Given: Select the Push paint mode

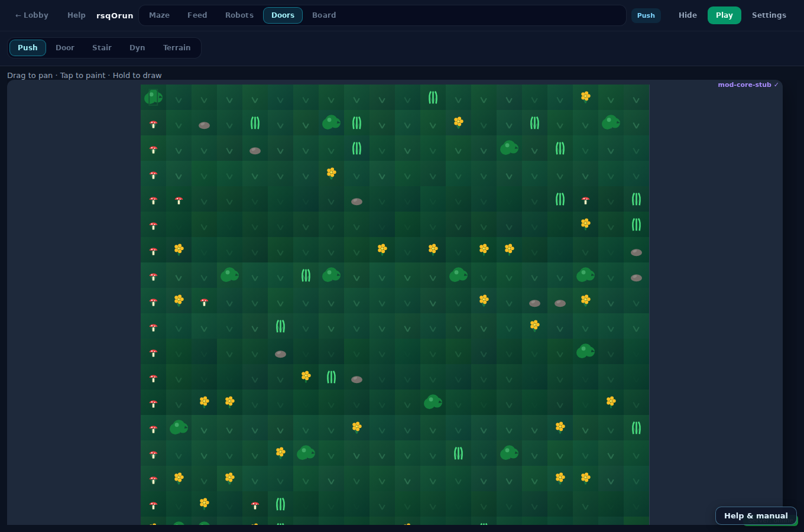Looking at the screenshot, I should 28,48.
